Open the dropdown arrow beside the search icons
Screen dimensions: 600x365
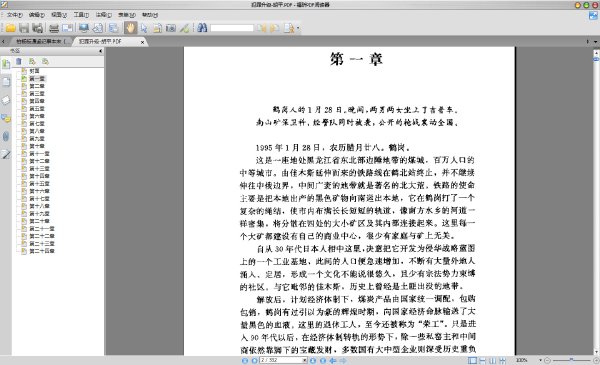point(298,28)
